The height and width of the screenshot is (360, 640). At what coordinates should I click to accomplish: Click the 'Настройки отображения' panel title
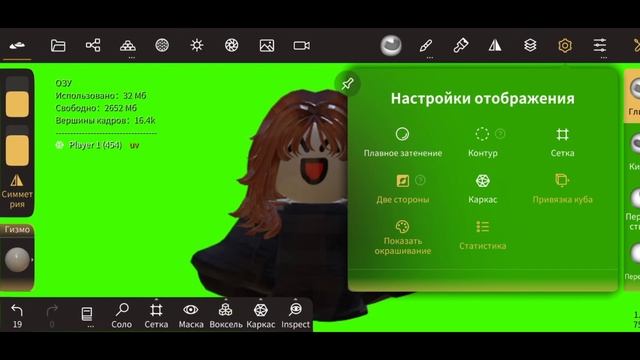pos(482,98)
